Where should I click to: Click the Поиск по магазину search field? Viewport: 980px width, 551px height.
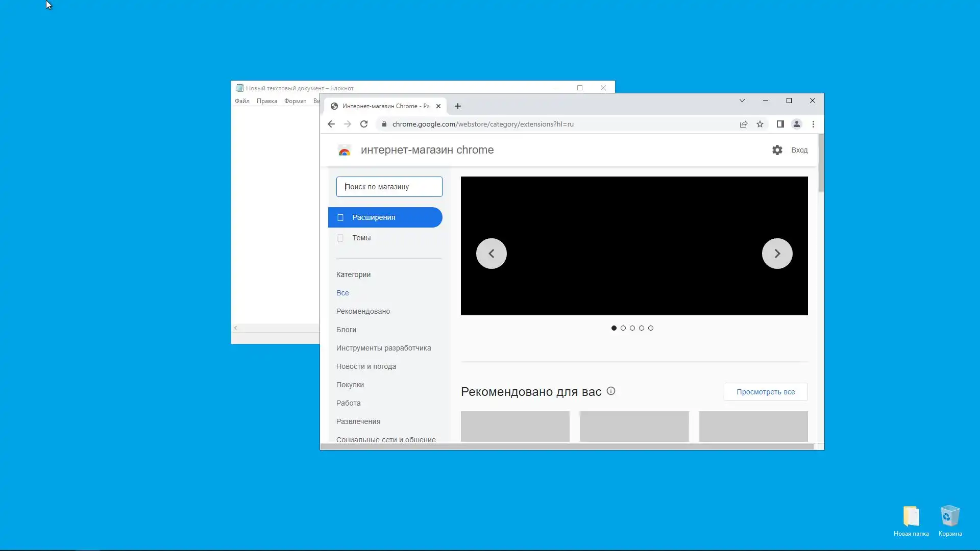click(x=389, y=187)
